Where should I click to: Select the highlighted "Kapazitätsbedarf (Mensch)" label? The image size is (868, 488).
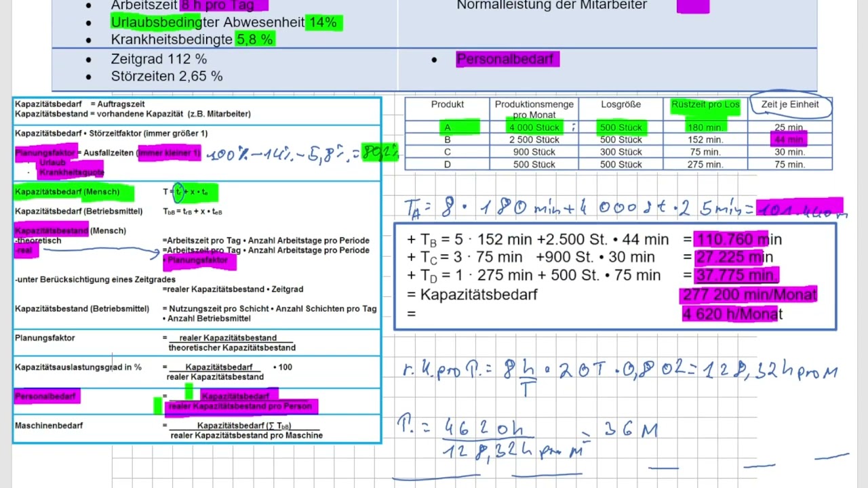pos(67,192)
